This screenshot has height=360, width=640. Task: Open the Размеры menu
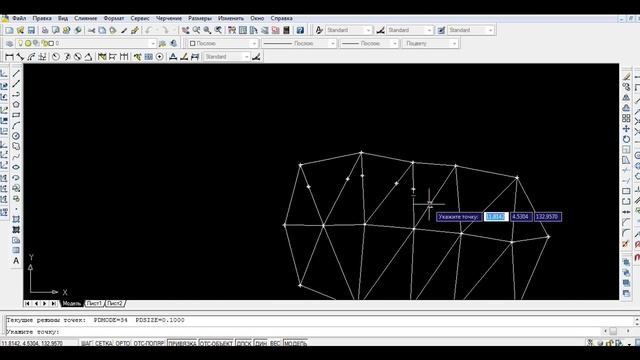tap(200, 18)
